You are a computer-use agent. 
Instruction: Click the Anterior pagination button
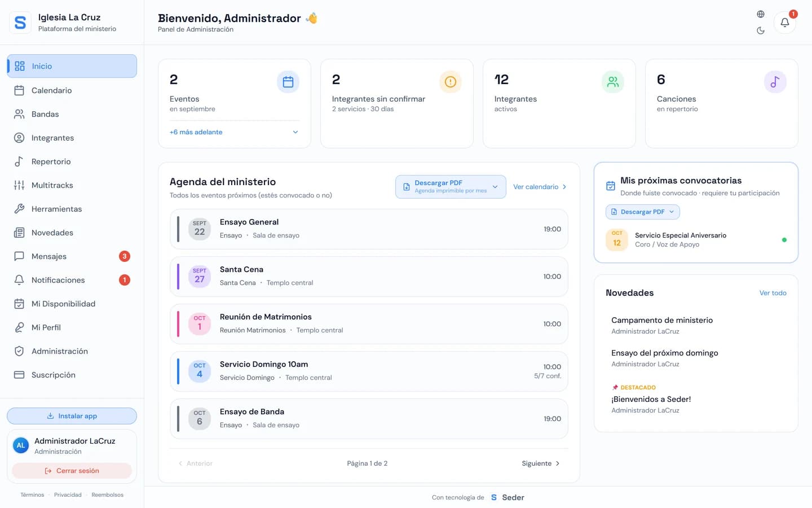point(195,463)
